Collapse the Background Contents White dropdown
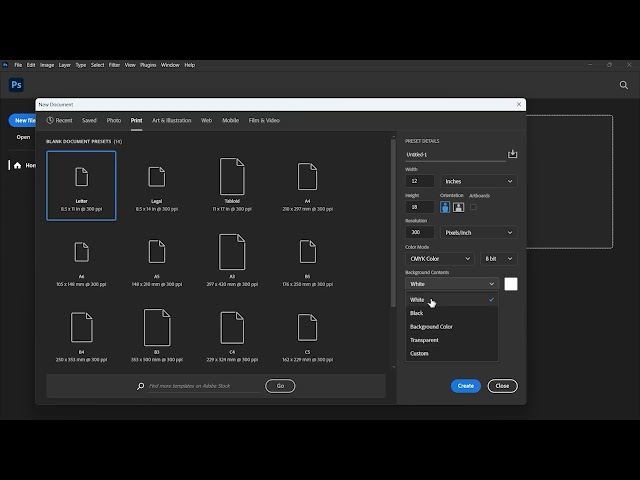 point(451,284)
